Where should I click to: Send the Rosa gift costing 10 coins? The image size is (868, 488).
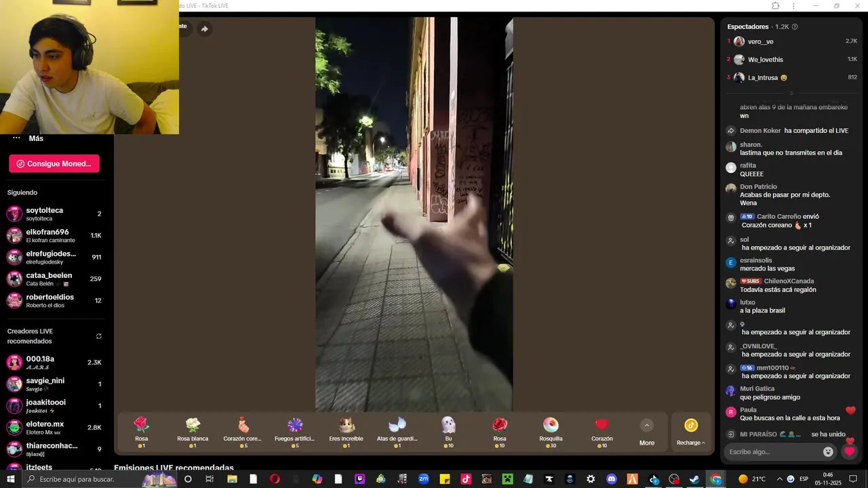coord(500,432)
